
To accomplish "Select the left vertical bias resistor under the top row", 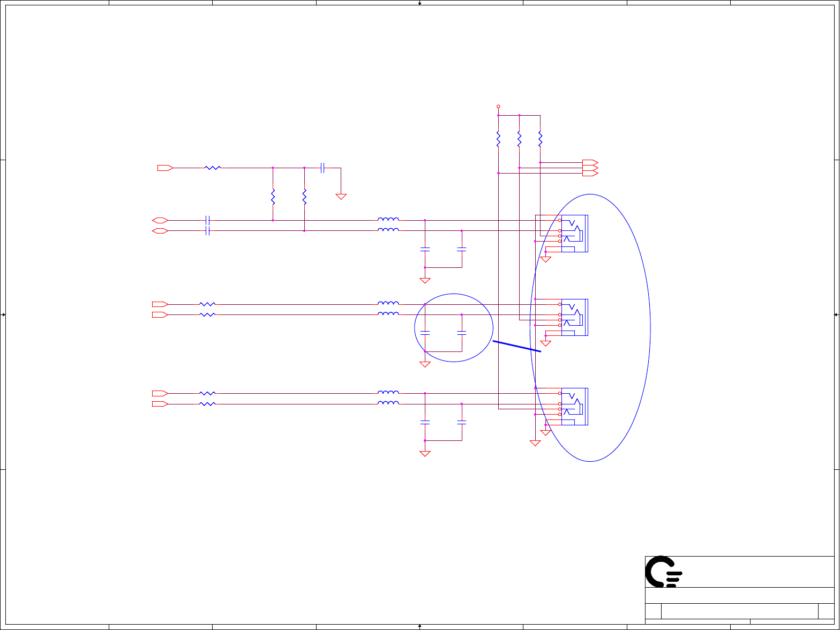I will point(273,197).
